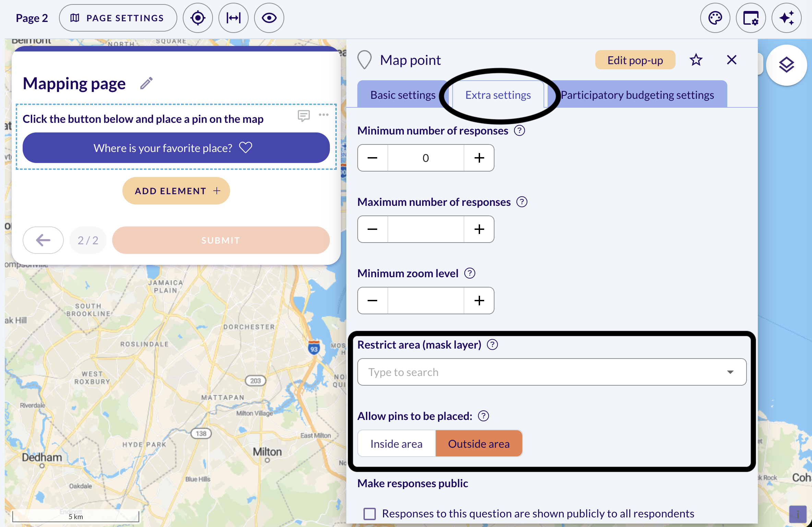Decrease Minimum number of responses

(x=373, y=158)
